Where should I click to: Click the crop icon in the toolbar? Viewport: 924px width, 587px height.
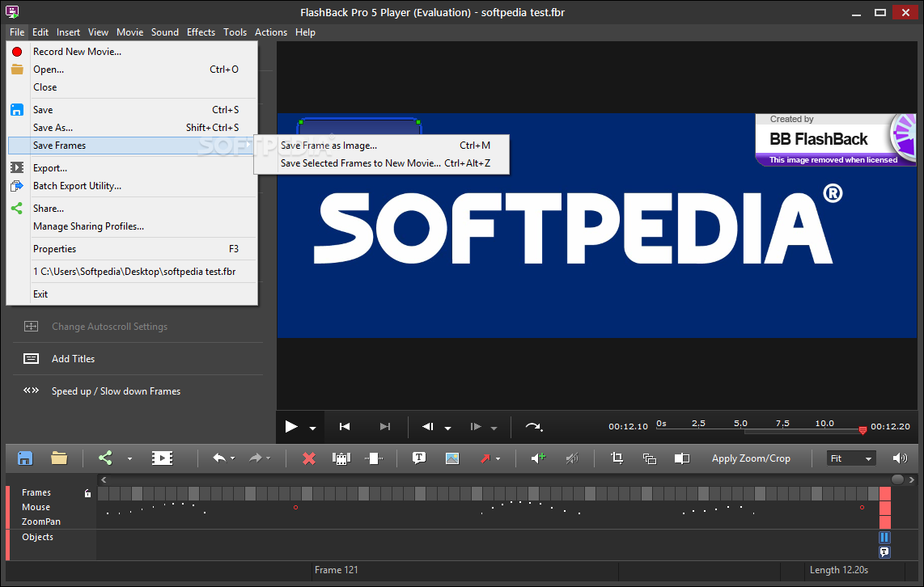617,458
